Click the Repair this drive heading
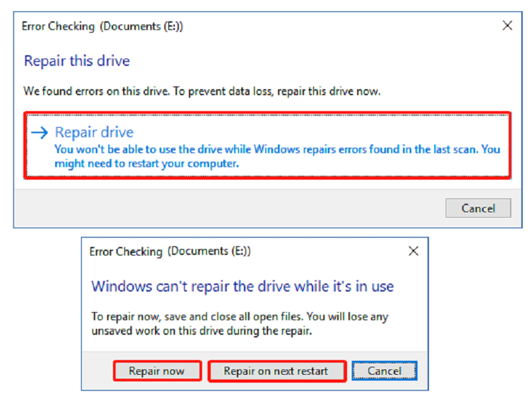The image size is (532, 404). tap(76, 61)
